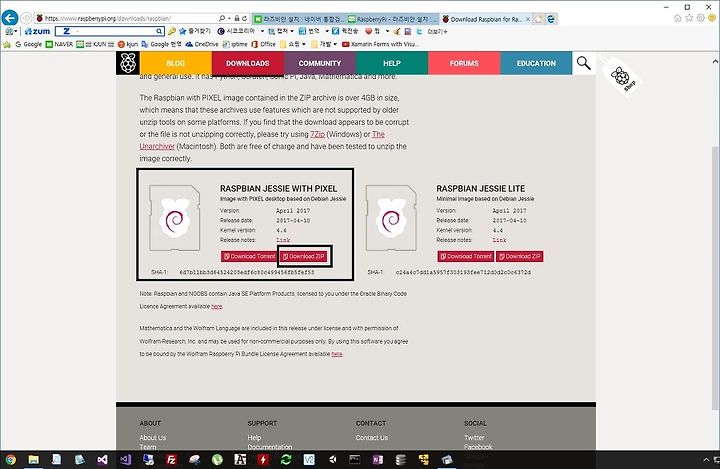Open Twitter footer link
Viewport: 720px width, 469px height.
[x=474, y=438]
